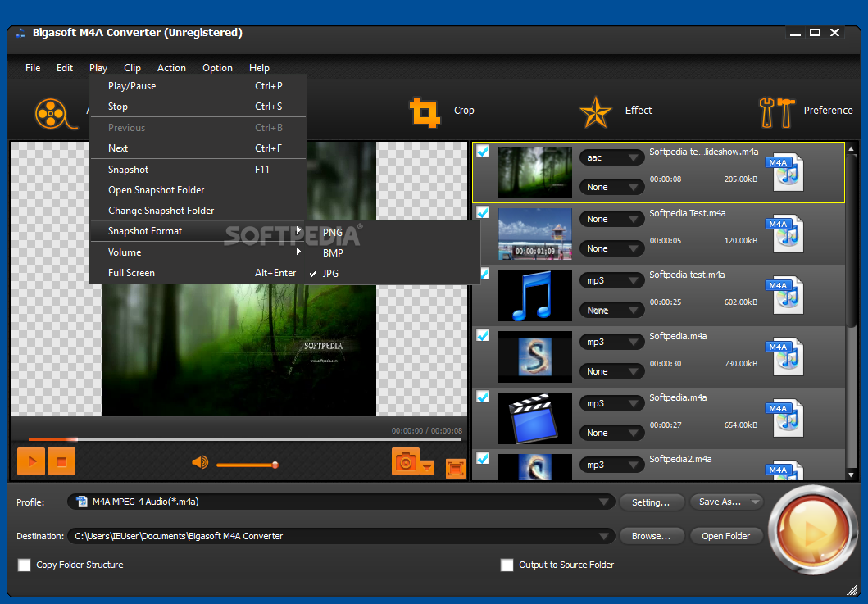Click M4A file icon for Softpedia test.m4a 602.00kB
This screenshot has height=604, width=868.
click(785, 295)
